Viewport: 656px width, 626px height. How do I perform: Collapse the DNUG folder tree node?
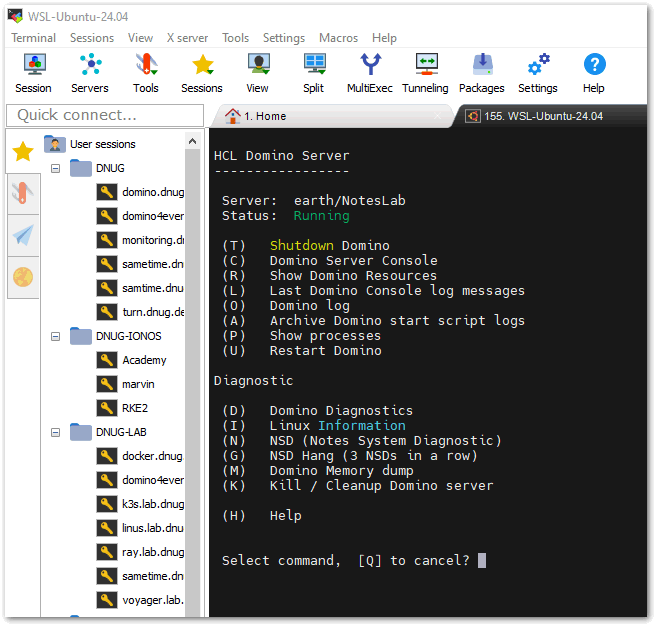56,169
